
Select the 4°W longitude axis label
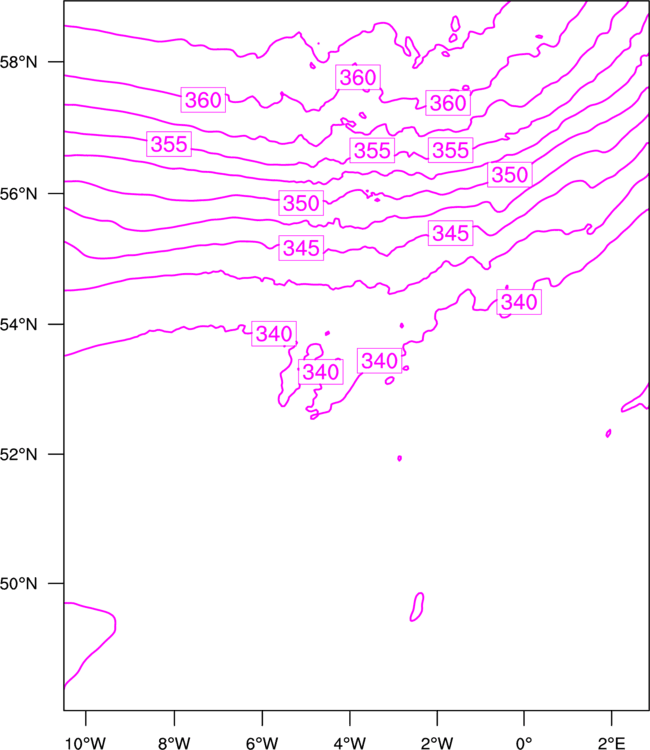pos(350,743)
